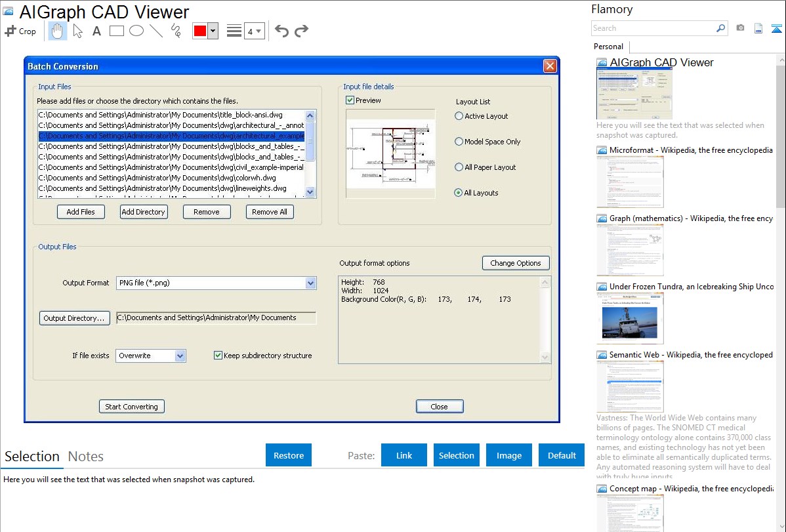Select the Crop tool
Viewport: 786px width, 532px height.
(x=20, y=31)
